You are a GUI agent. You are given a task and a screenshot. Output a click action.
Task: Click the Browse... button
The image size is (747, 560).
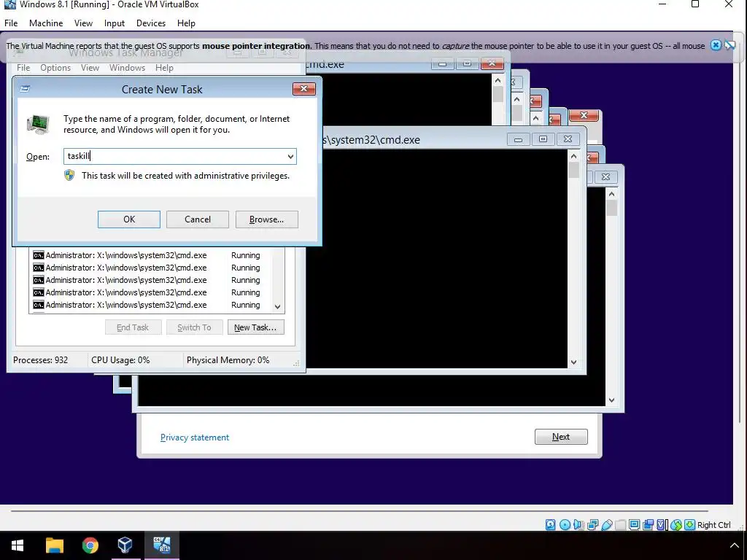[267, 219]
